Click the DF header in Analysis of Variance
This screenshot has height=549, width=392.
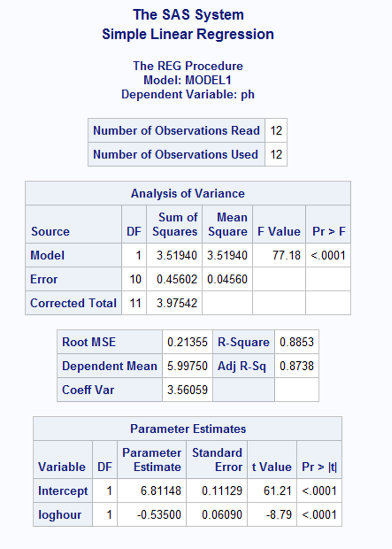(x=134, y=232)
